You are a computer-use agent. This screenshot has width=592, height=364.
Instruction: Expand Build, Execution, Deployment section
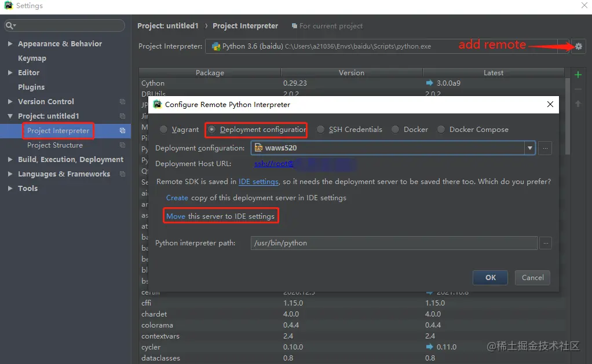[10, 160]
